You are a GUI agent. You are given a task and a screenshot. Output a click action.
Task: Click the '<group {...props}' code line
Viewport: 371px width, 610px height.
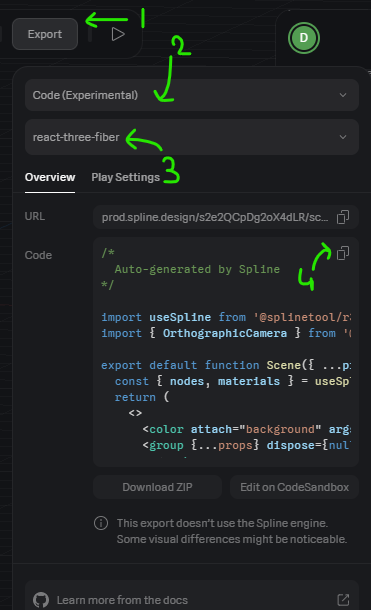pos(246,445)
